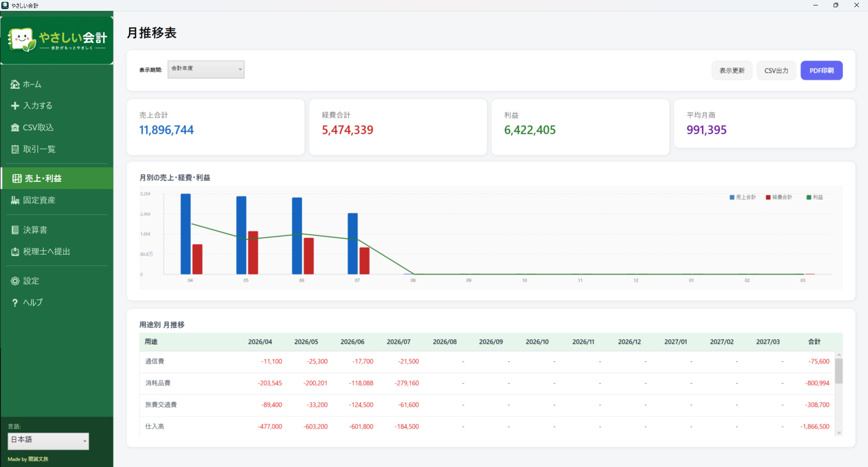The width and height of the screenshot is (868, 467).
Task: Toggle the red 経費合計 legend entry
Action: [x=779, y=197]
